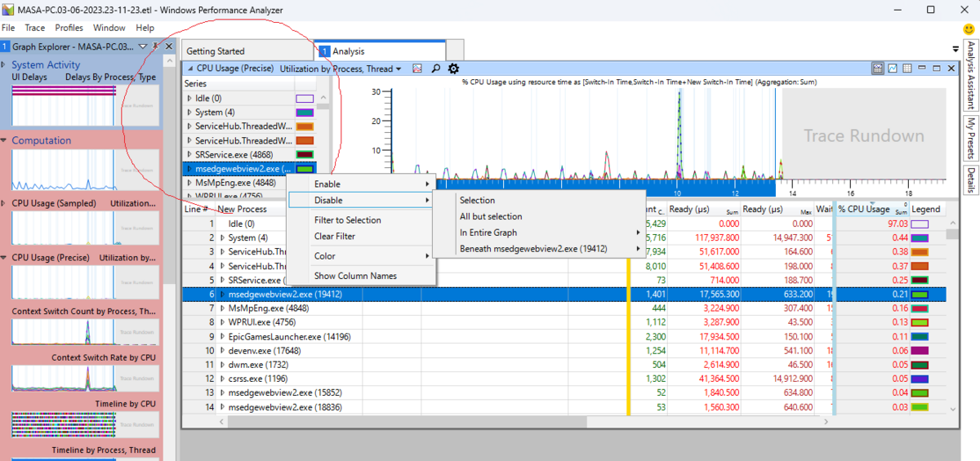The image size is (980, 461).
Task: Open the Trace menu
Action: (35, 28)
